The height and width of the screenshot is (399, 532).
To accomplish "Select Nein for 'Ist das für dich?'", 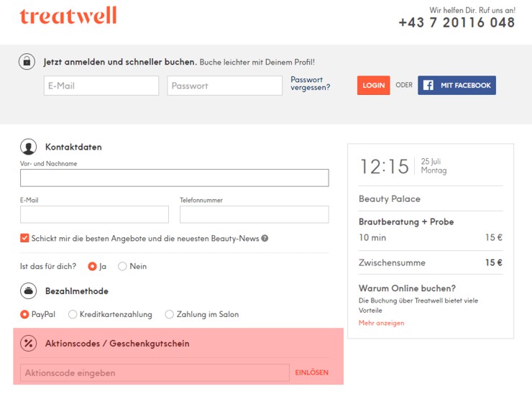I will coord(122,266).
